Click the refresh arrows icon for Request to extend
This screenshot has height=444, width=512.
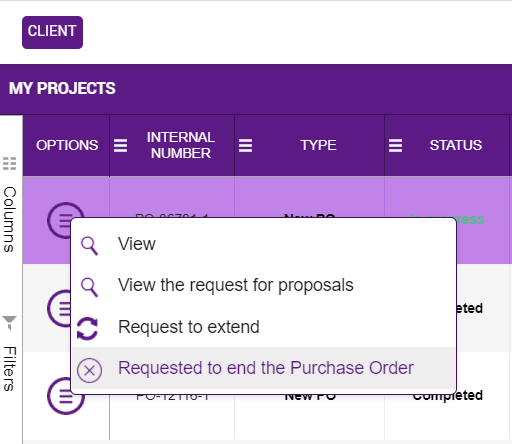pyautogui.click(x=87, y=329)
